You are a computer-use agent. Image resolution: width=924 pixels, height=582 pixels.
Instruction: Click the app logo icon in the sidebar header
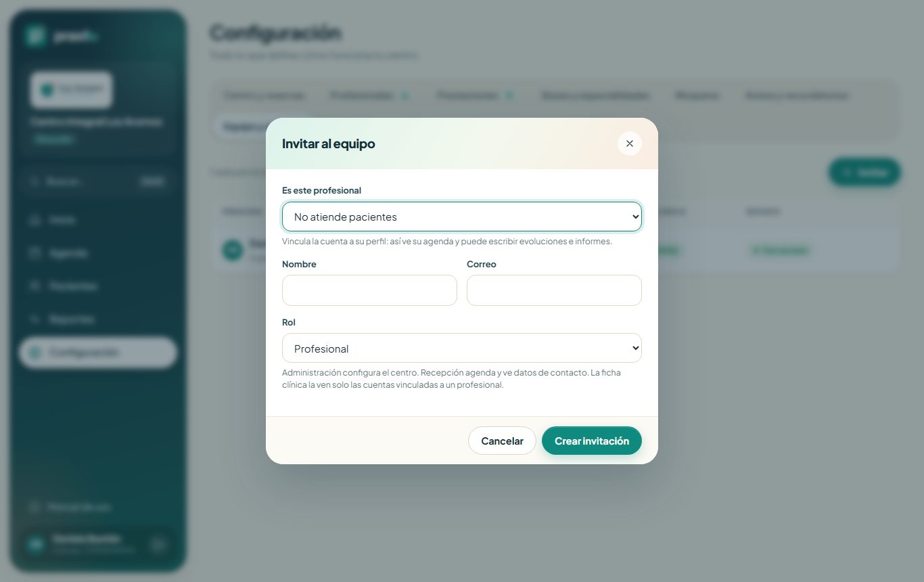35,37
